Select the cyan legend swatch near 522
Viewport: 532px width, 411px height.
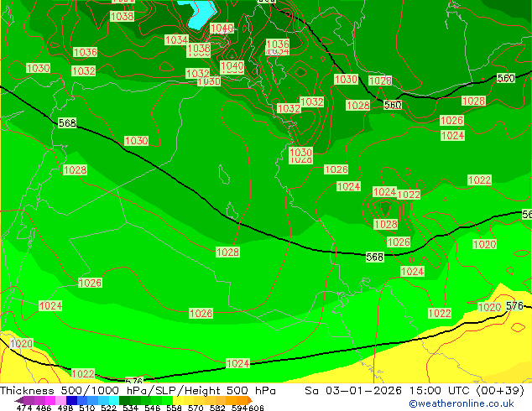coord(114,400)
